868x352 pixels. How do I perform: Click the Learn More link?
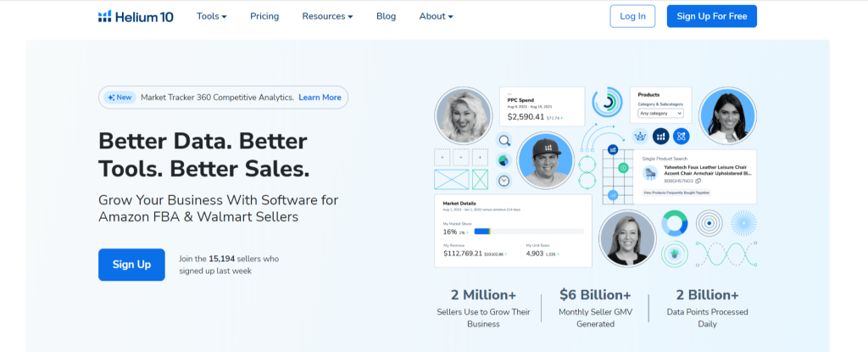coord(320,97)
